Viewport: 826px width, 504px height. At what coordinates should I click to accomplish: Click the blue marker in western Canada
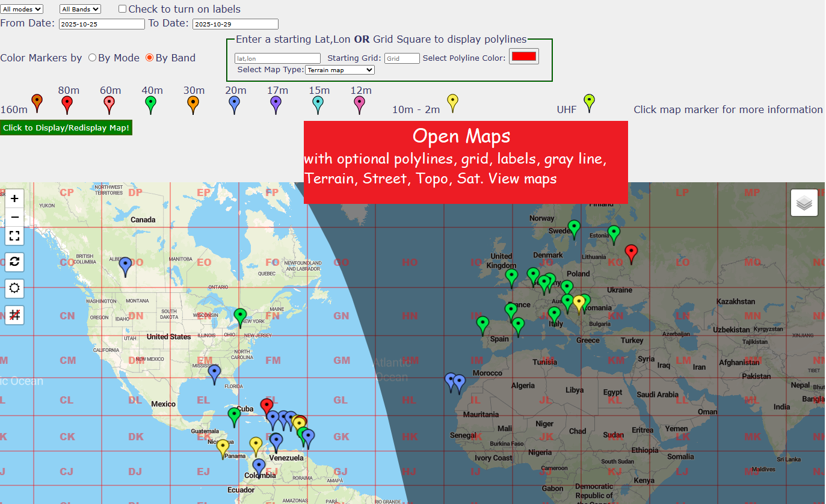tap(125, 265)
